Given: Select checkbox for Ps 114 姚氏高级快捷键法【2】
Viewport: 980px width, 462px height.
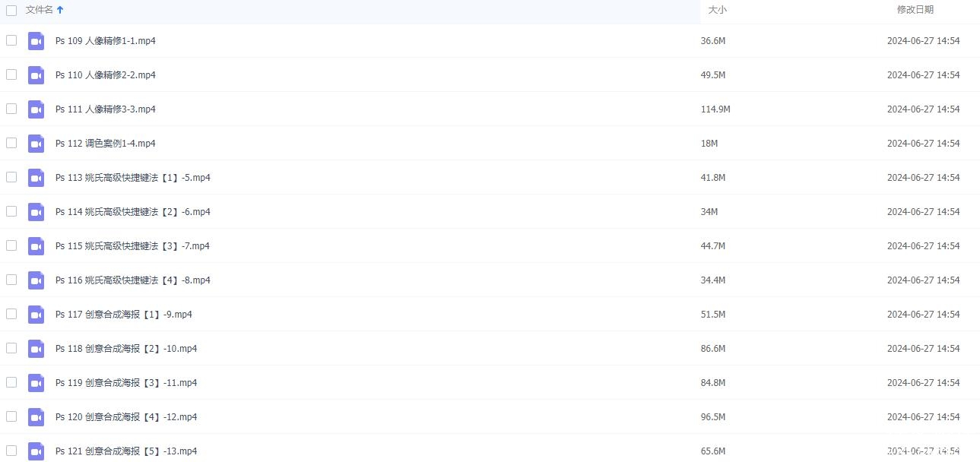Looking at the screenshot, I should [x=11, y=211].
